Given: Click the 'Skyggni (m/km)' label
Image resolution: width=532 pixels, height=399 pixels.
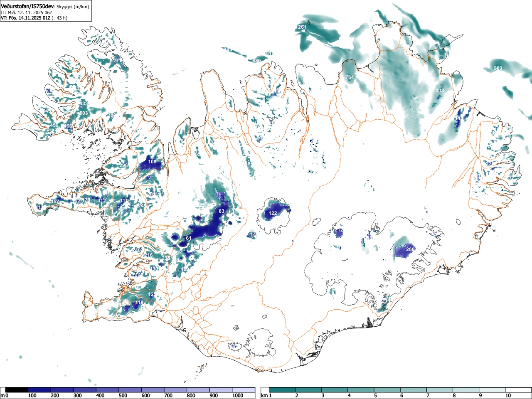Looking at the screenshot, I should pyautogui.click(x=73, y=7).
